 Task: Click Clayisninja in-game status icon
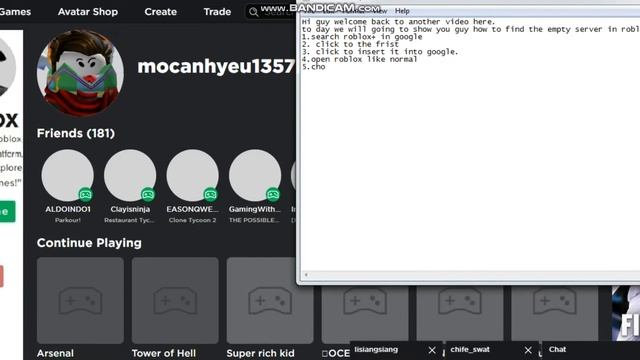pyautogui.click(x=148, y=195)
